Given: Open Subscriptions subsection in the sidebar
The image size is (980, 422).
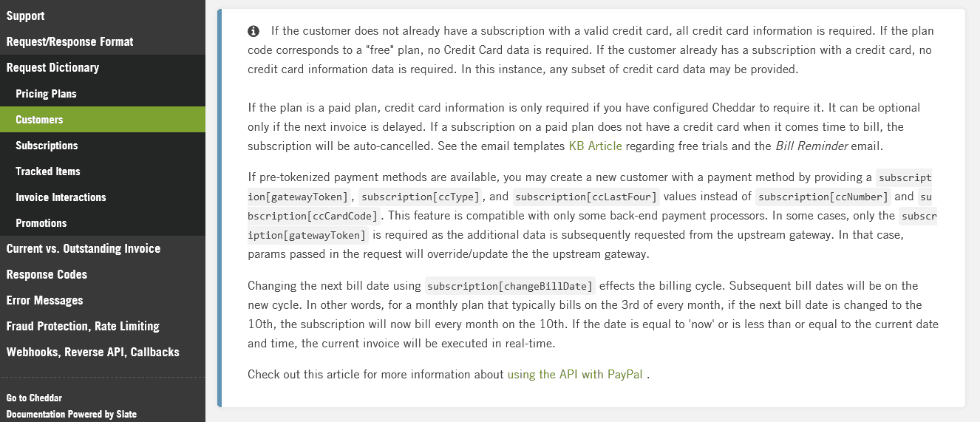Looking at the screenshot, I should [47, 146].
